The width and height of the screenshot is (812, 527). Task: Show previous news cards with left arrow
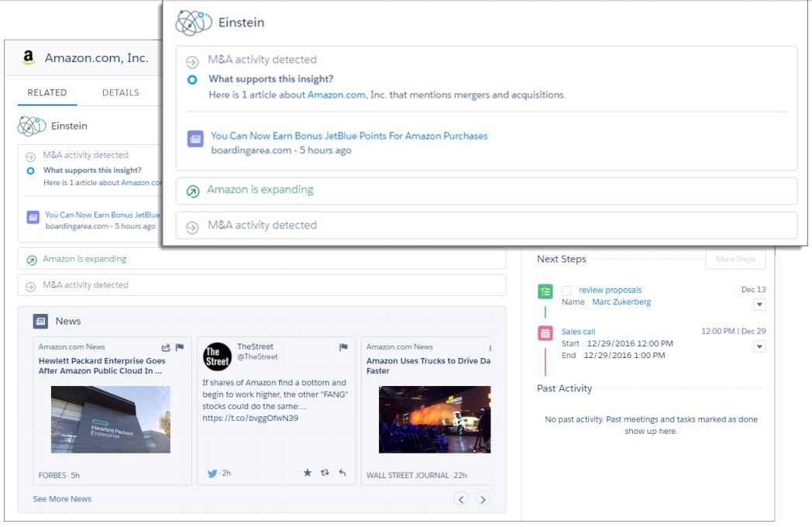tap(461, 499)
